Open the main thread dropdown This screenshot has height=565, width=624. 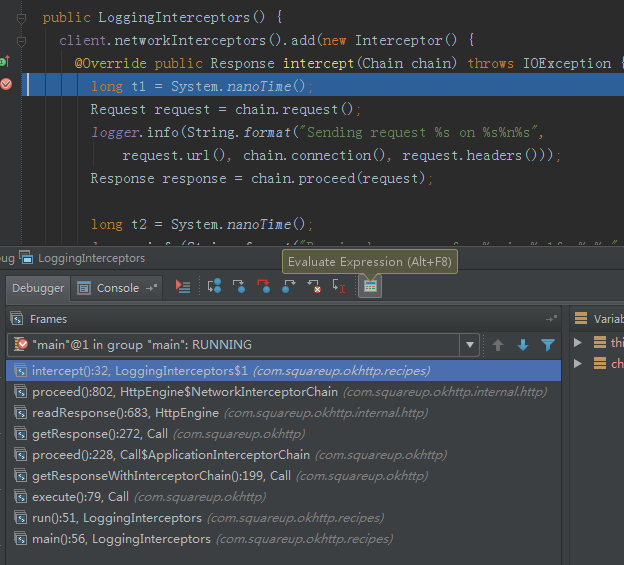click(469, 345)
